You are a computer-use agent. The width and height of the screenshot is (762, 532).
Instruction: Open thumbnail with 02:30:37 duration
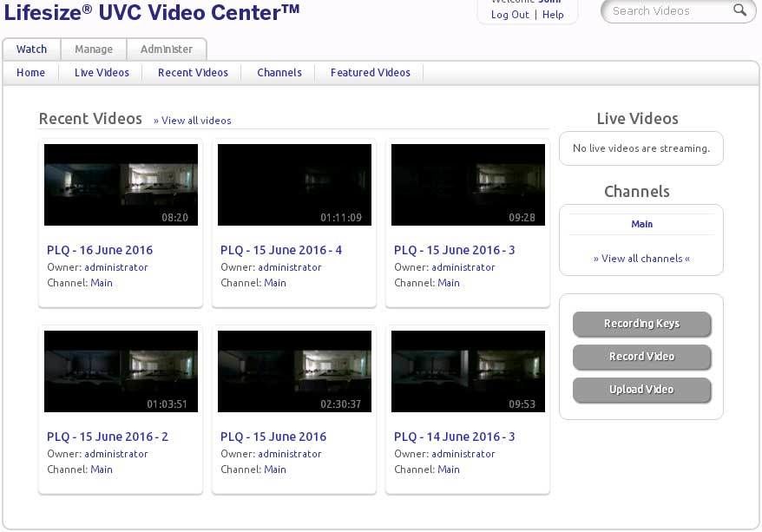[294, 371]
